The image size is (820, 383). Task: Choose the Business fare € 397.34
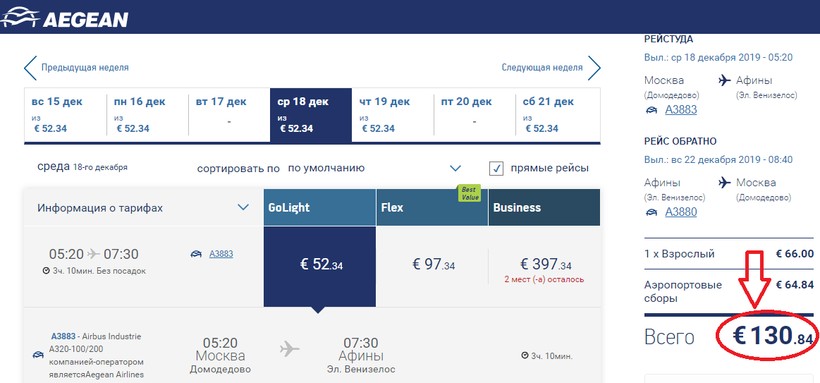click(545, 264)
